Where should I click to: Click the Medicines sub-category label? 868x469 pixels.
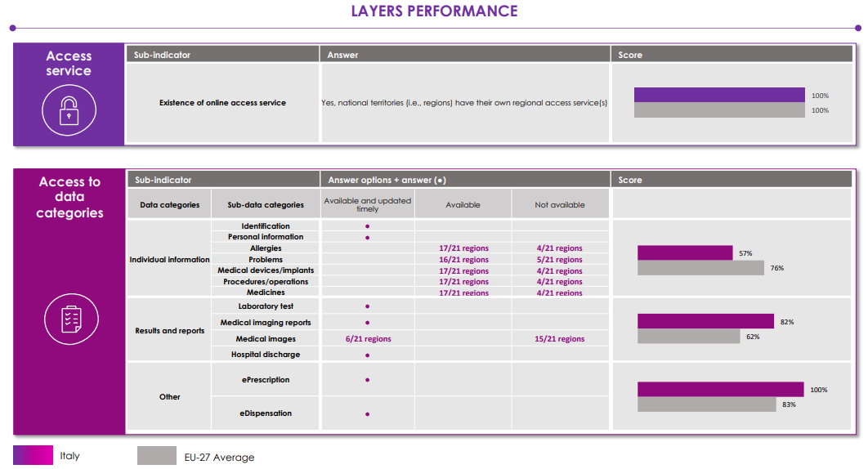pos(266,293)
